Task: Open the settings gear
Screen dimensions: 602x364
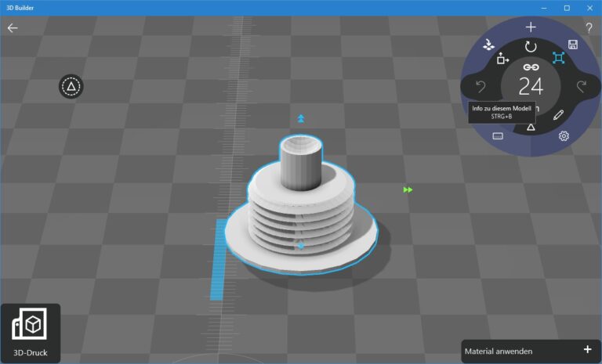Action: [x=564, y=136]
